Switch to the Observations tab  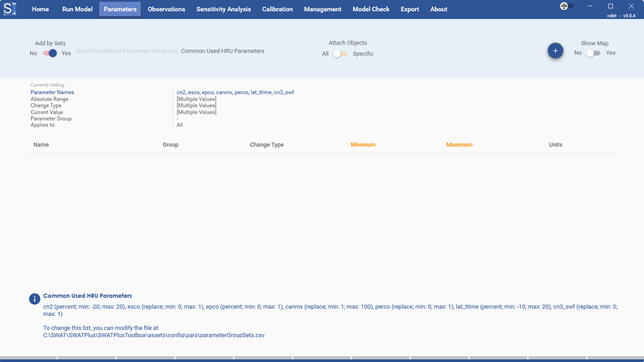click(x=167, y=9)
